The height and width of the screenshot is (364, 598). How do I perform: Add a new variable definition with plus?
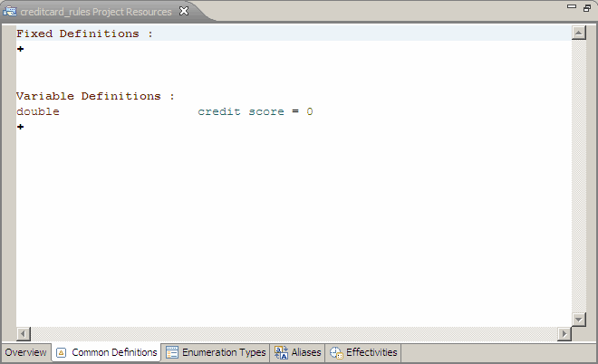click(x=20, y=127)
